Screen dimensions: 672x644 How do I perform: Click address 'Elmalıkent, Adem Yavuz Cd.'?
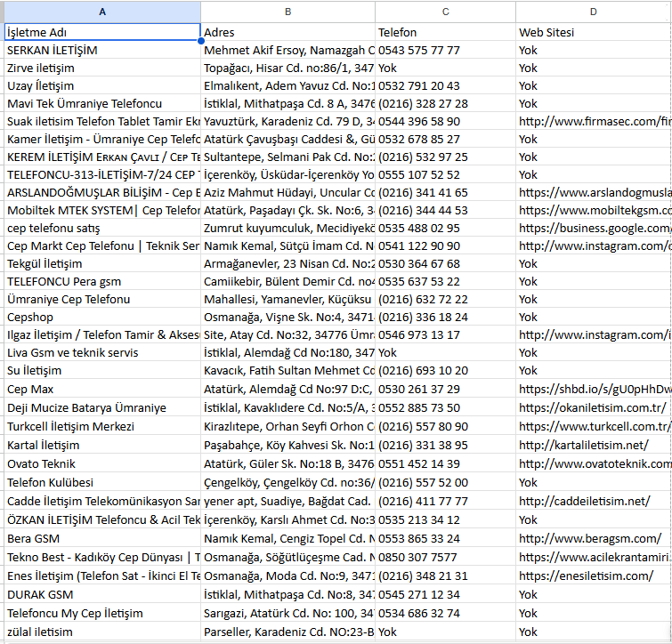(x=287, y=85)
